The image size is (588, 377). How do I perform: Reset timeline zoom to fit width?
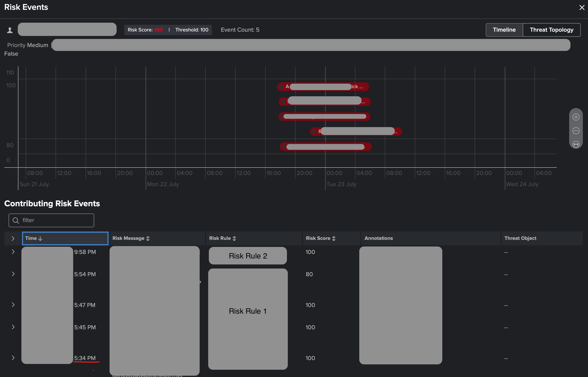[576, 144]
